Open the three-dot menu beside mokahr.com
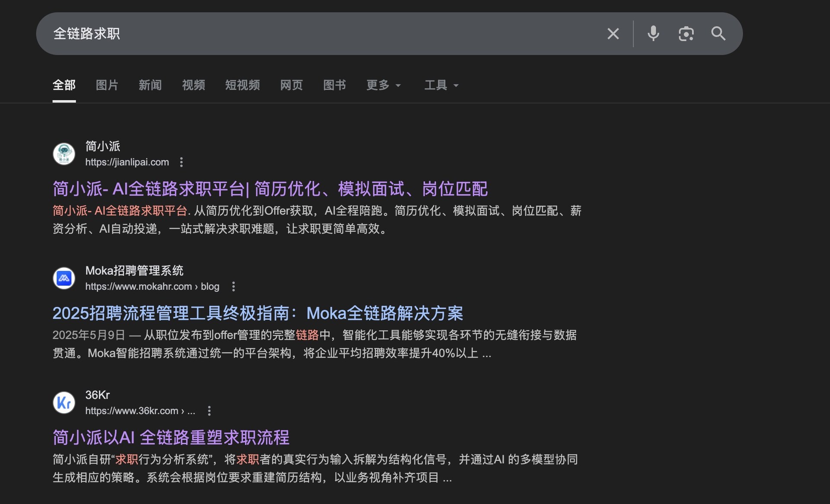Viewport: 830px width, 504px height. tap(233, 287)
